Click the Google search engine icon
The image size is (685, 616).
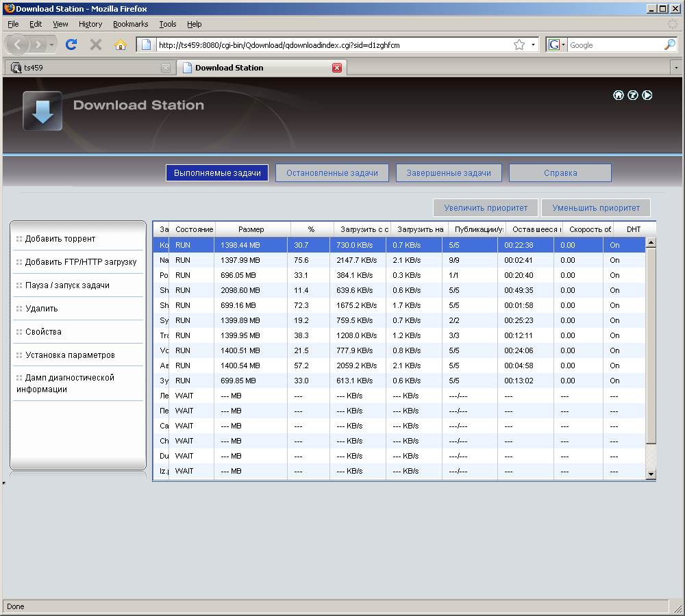pos(554,44)
